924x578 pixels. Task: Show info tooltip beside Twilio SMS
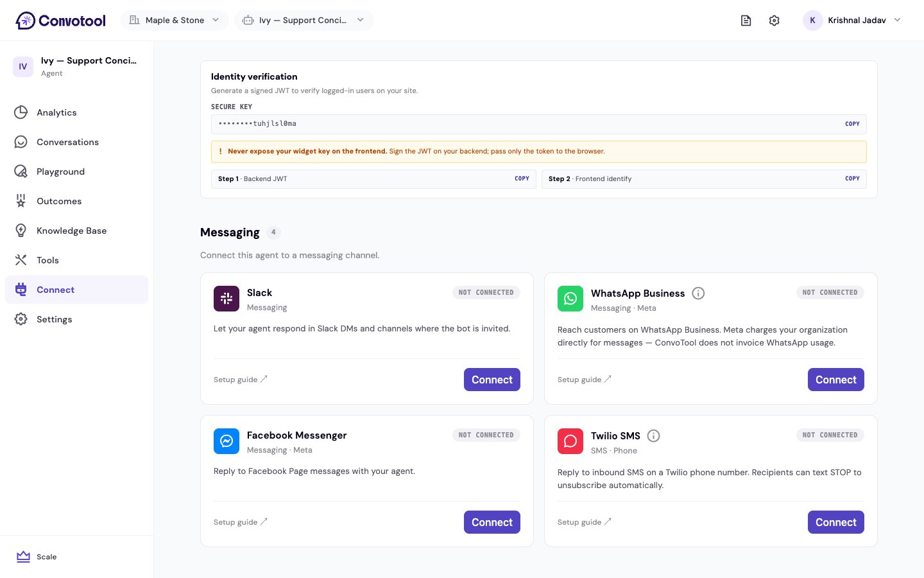click(653, 436)
